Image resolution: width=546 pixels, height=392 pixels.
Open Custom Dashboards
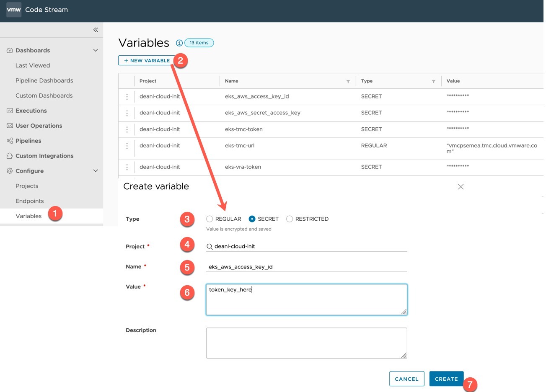pyautogui.click(x=44, y=95)
